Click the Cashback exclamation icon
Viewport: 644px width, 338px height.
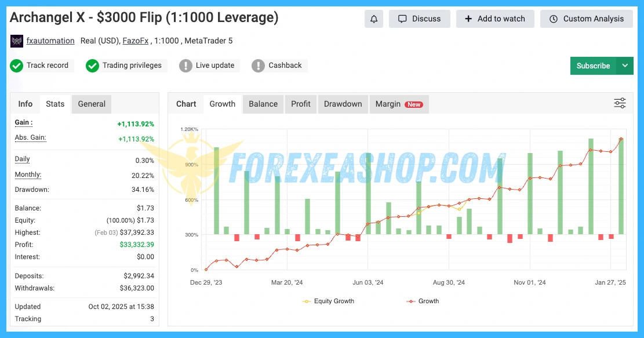click(x=258, y=66)
